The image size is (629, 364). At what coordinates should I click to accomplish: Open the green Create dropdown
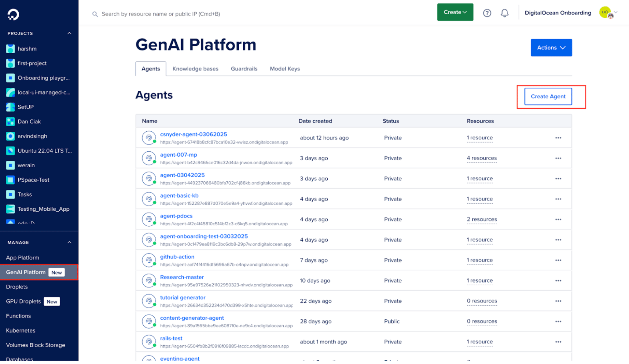point(455,12)
